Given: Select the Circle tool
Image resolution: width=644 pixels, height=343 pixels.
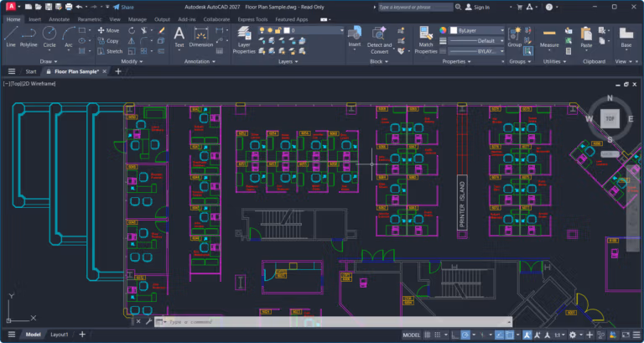Looking at the screenshot, I should click(49, 38).
